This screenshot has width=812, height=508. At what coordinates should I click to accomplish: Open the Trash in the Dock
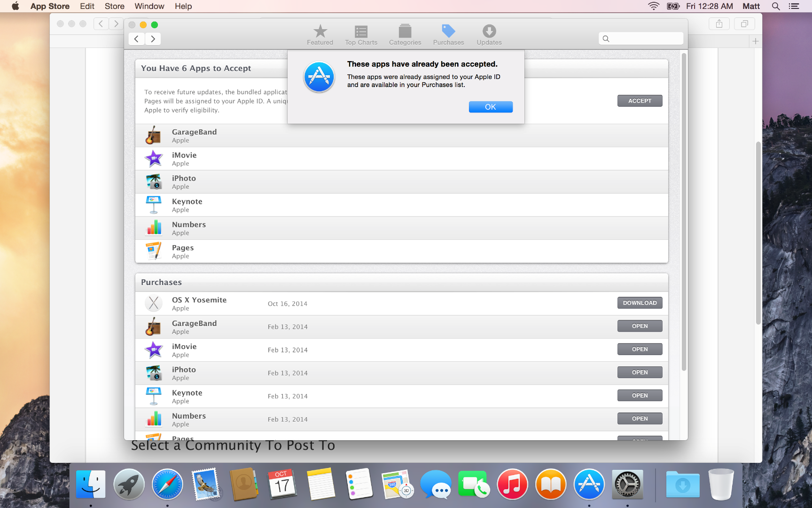point(721,484)
